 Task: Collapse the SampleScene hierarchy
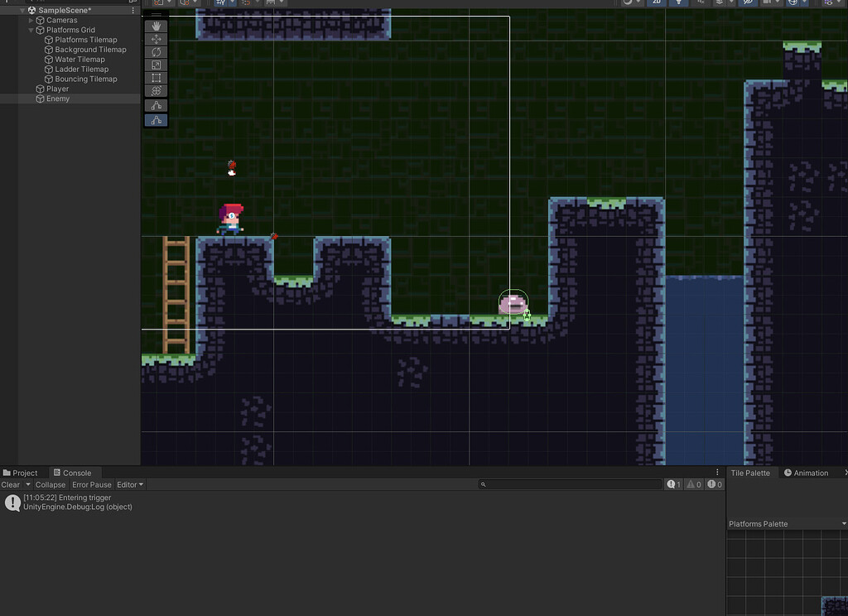(22, 9)
